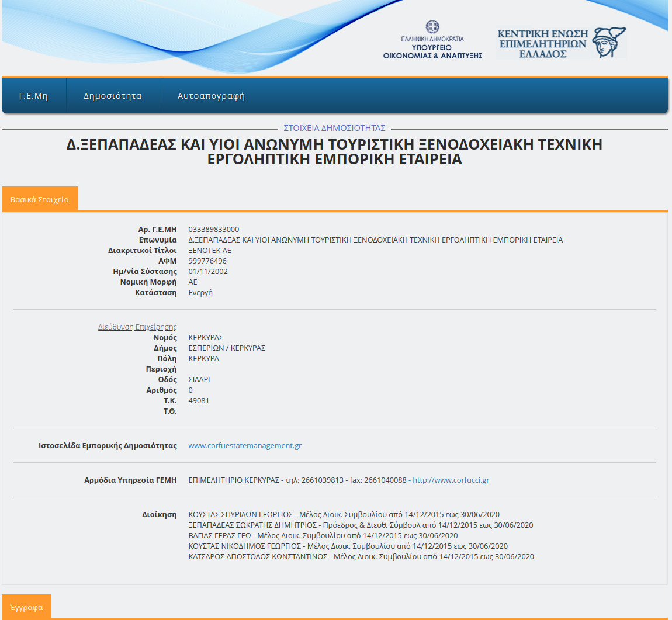Open the Δημοσιότητα menu item

(x=113, y=96)
